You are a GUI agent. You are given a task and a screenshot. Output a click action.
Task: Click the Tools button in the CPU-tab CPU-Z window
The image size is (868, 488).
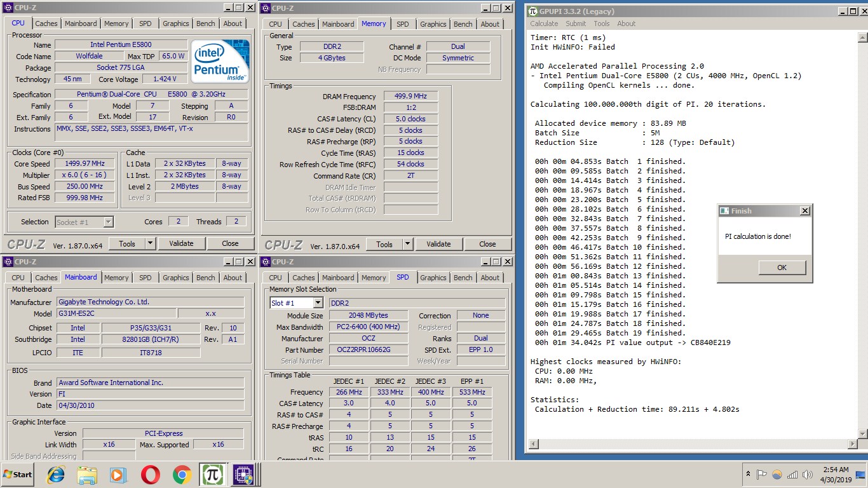coord(127,243)
